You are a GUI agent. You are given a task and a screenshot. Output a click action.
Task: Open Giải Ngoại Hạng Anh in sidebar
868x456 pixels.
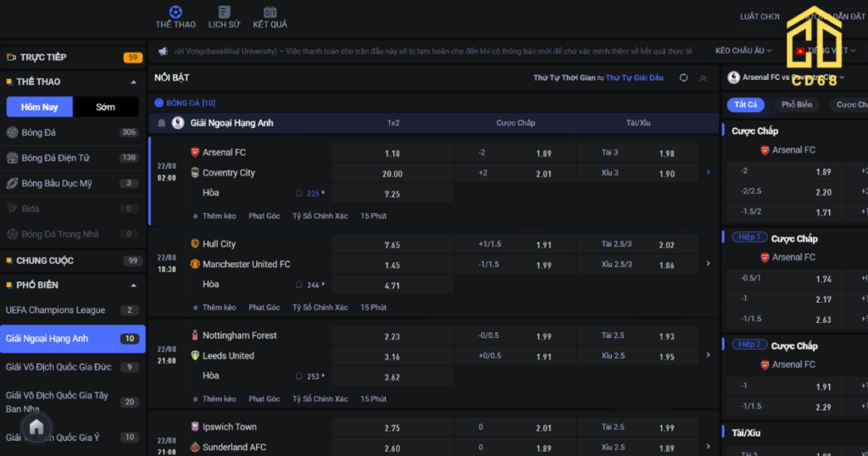click(x=73, y=339)
